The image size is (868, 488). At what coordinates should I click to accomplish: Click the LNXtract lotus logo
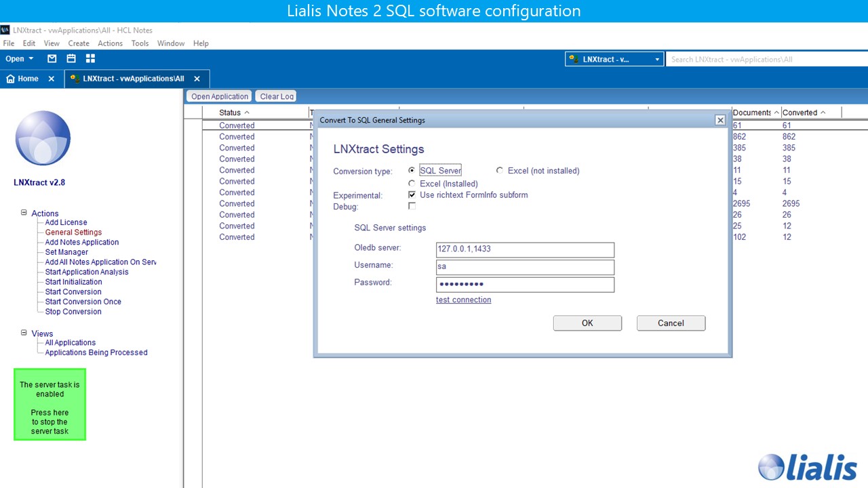[x=43, y=138]
